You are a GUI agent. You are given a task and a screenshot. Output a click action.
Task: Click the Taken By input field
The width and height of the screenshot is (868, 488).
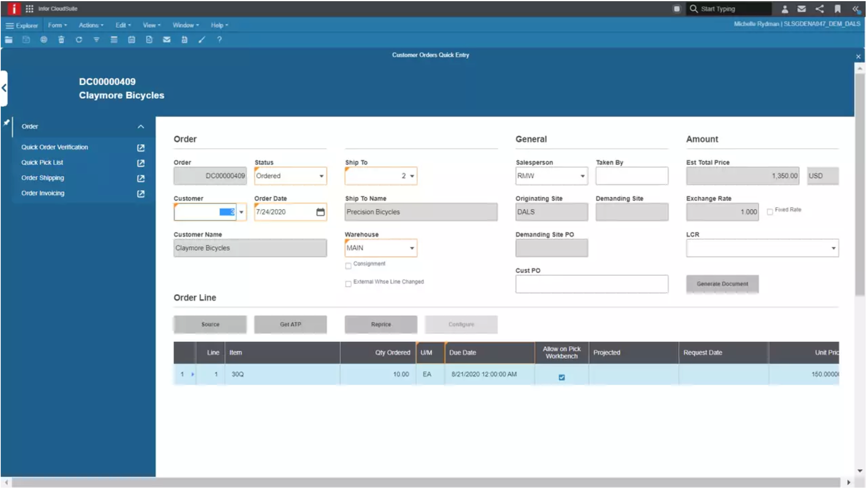632,176
